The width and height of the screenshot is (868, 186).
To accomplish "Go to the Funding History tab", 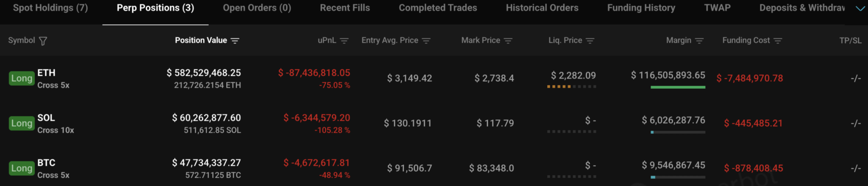I will click(641, 8).
